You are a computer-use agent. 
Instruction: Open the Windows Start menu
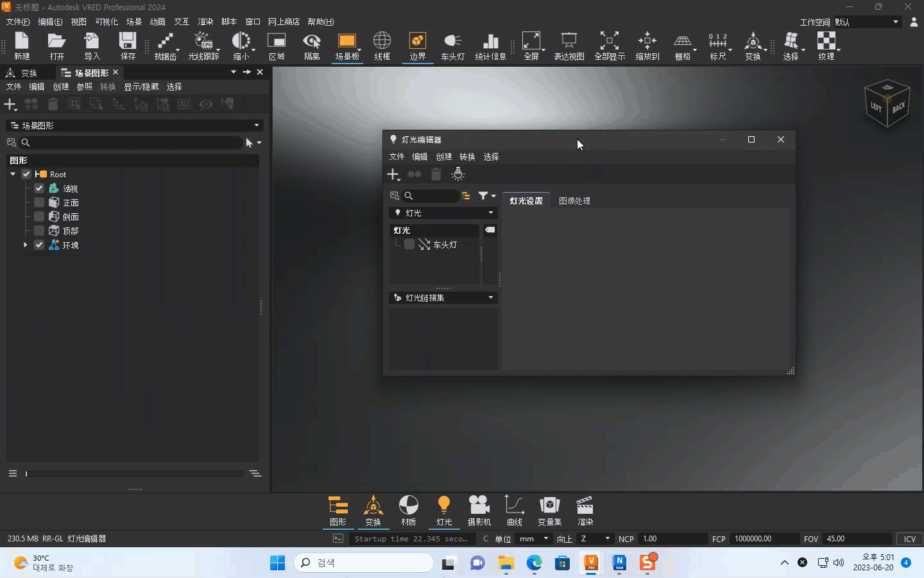(277, 563)
